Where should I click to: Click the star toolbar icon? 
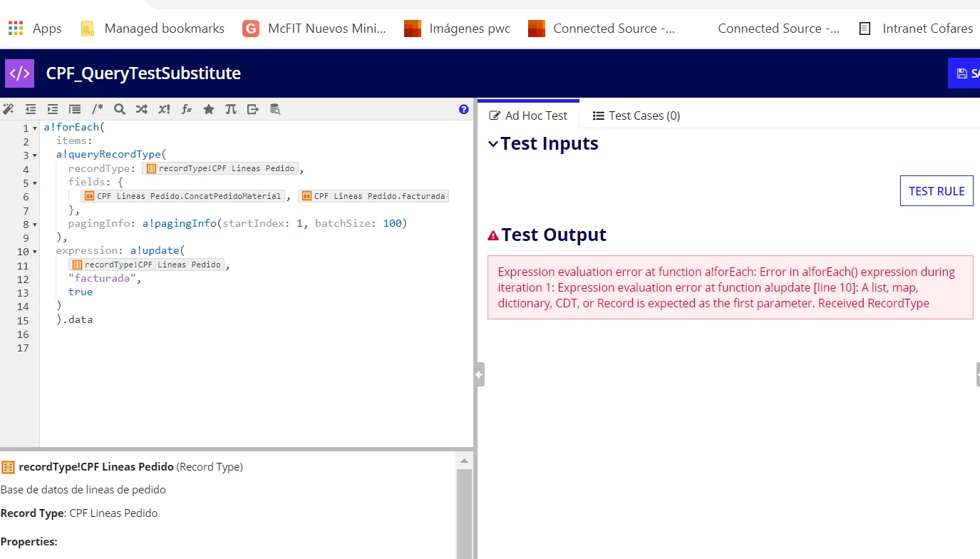click(x=209, y=109)
